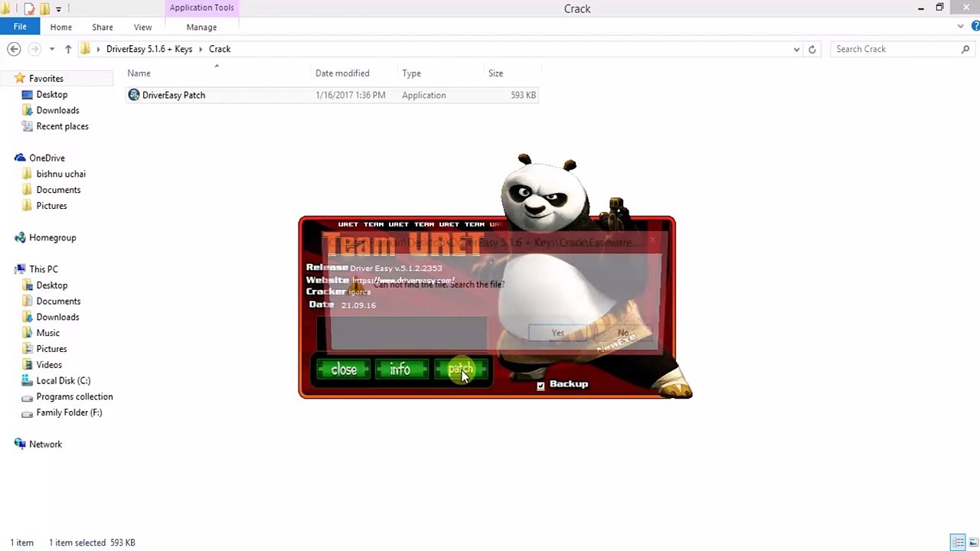Click the Local Disk (C:) drive icon
Image resolution: width=980 pixels, height=551 pixels.
pos(28,380)
